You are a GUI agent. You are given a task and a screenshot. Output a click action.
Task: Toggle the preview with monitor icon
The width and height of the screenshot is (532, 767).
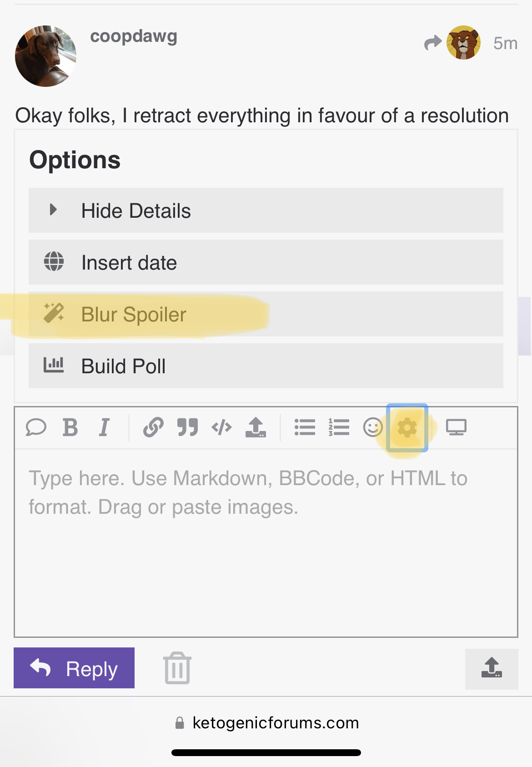tap(456, 427)
